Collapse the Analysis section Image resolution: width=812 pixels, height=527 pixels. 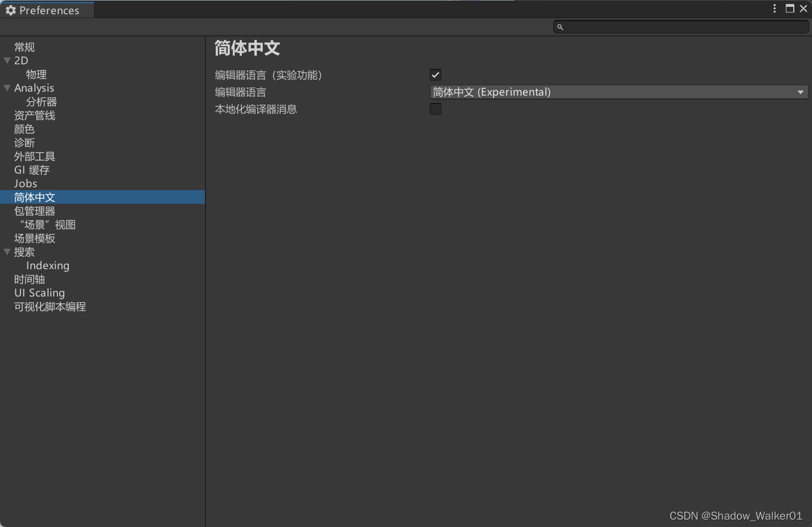tap(6, 88)
